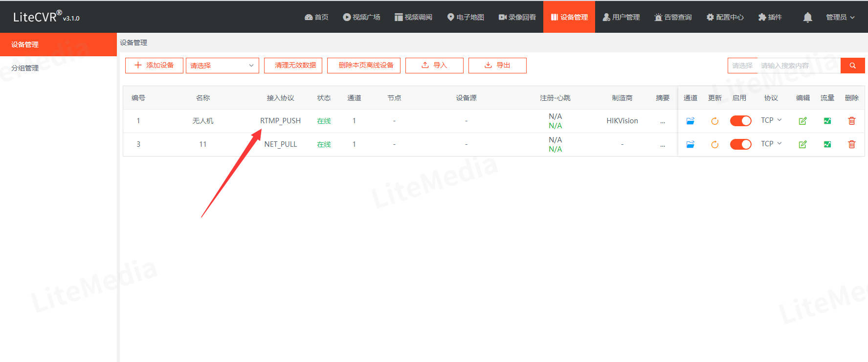Open 电子地图 map page
This screenshot has width=868, height=362.
(x=466, y=17)
